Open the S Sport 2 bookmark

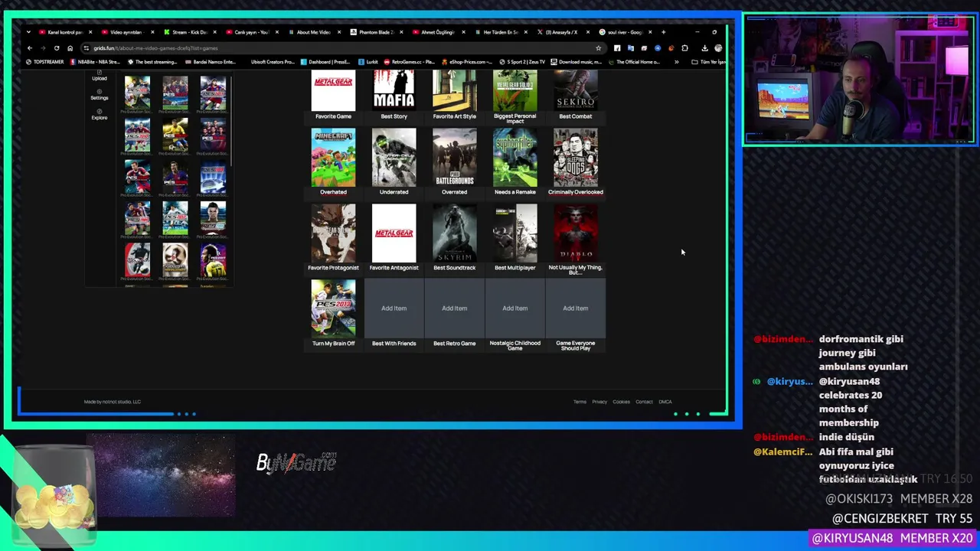523,62
